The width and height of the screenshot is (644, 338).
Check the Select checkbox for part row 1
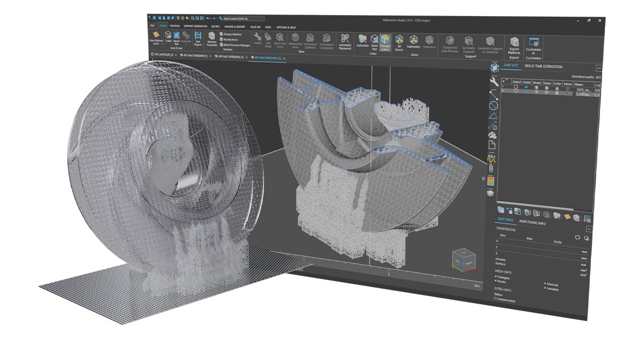516,86
